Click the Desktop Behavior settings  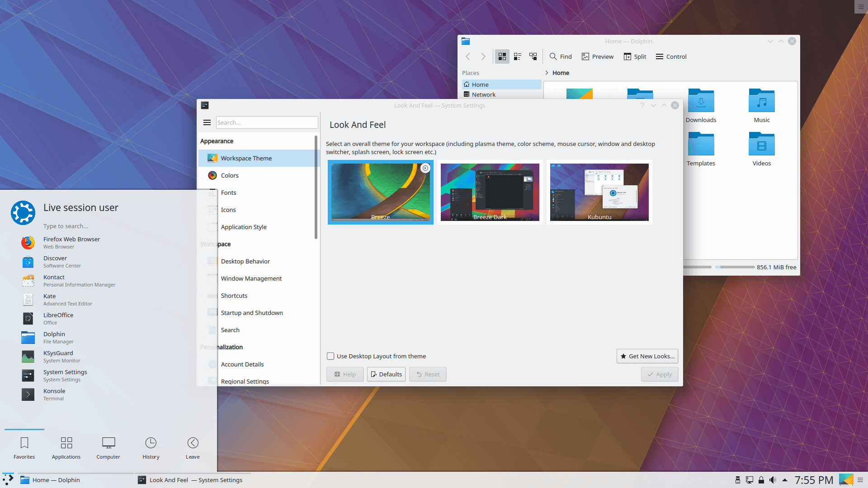(245, 261)
